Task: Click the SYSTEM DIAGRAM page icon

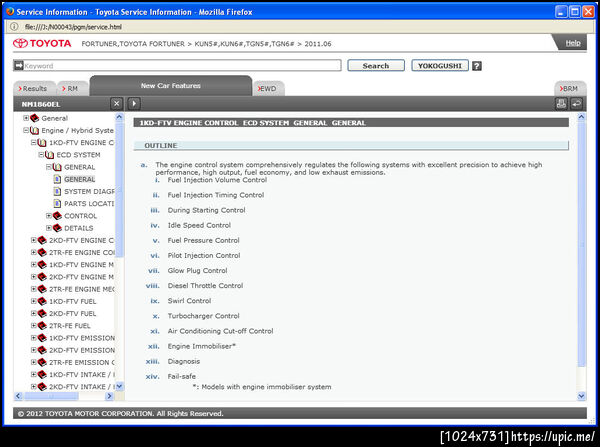Action: pos(57,191)
